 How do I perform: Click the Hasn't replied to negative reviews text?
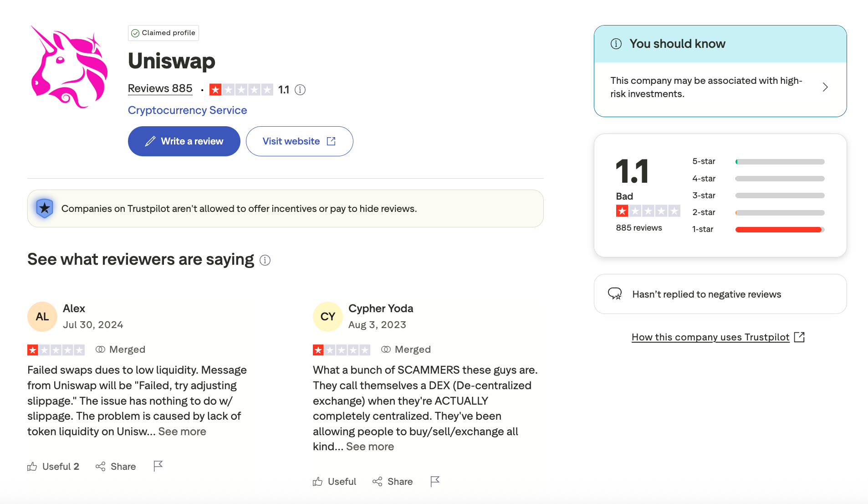click(706, 294)
